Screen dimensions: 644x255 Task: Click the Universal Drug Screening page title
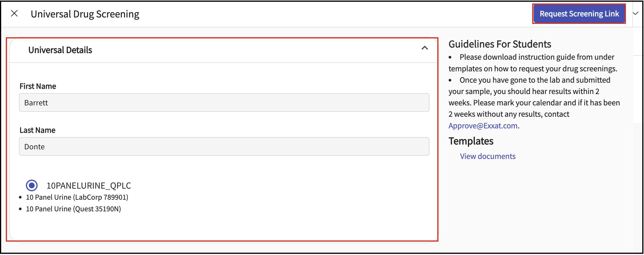85,14
